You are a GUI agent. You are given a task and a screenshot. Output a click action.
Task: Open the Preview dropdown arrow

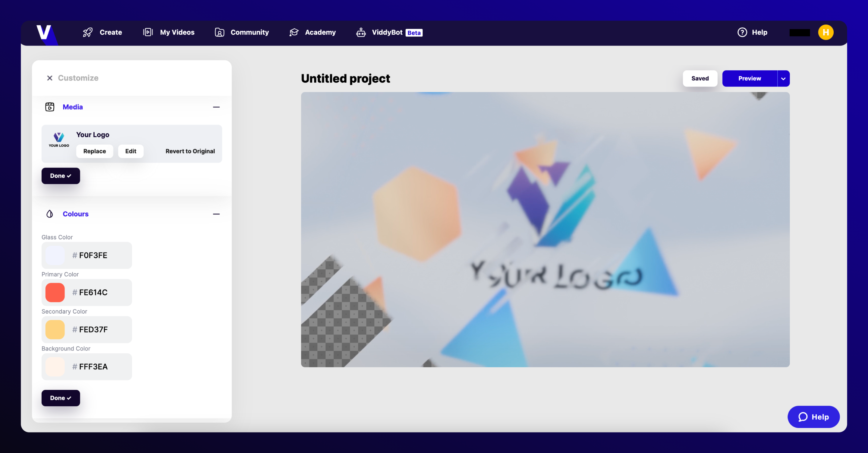click(783, 79)
